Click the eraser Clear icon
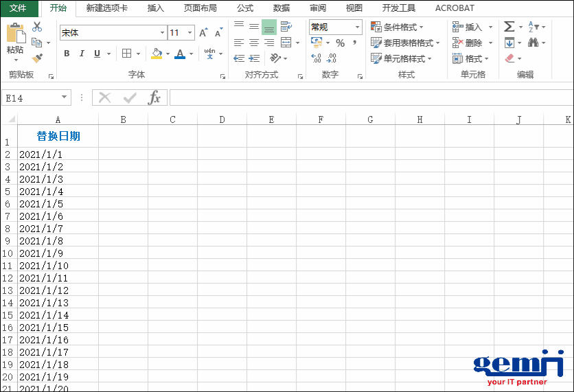The width and height of the screenshot is (574, 392). 509,58
